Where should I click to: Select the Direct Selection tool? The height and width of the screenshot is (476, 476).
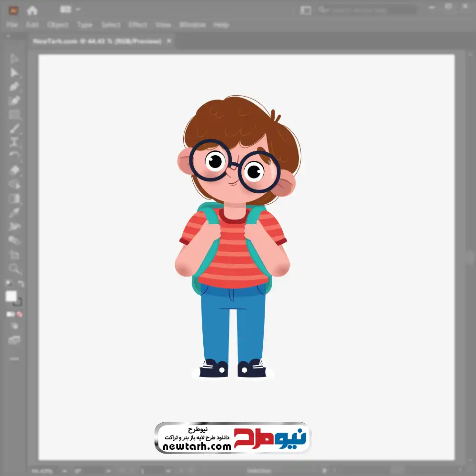click(14, 73)
